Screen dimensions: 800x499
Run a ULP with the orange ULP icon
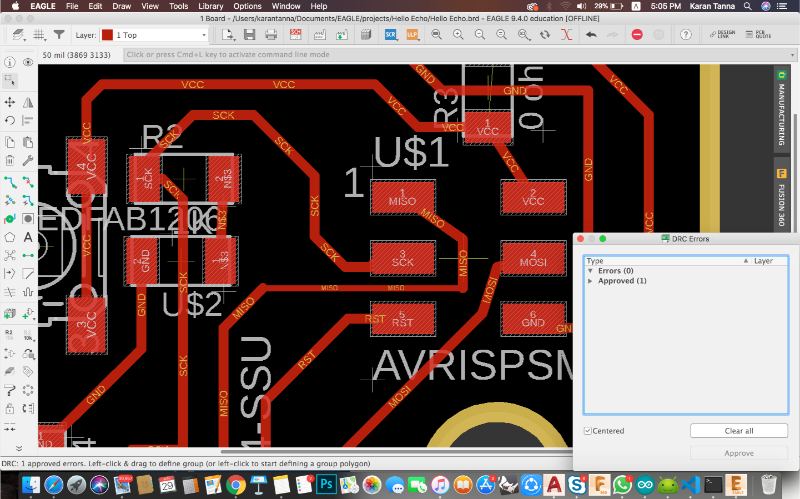pos(412,35)
